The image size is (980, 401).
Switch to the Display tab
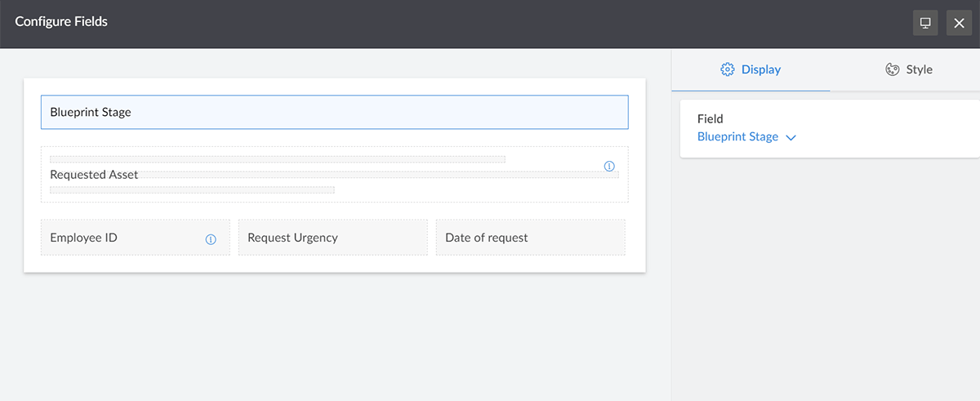click(751, 69)
